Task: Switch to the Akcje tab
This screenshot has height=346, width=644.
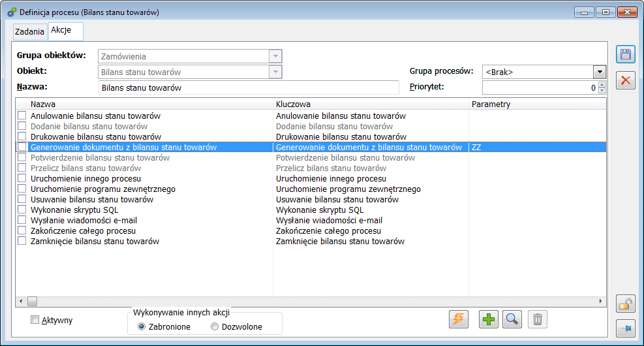Action: click(x=66, y=31)
